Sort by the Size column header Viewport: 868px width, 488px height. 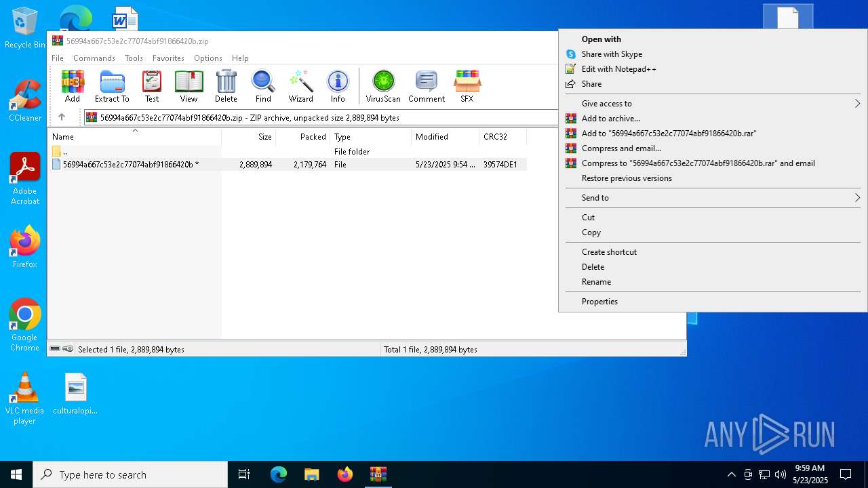[249, 137]
